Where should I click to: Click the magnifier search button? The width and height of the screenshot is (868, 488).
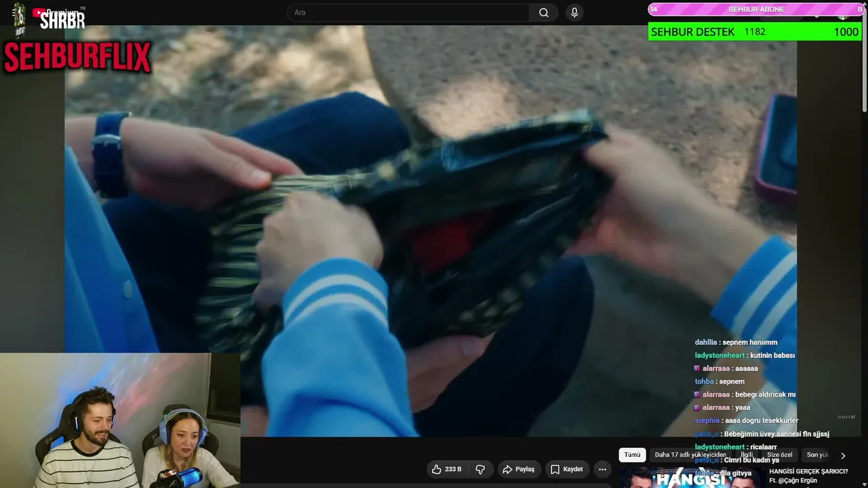(544, 13)
